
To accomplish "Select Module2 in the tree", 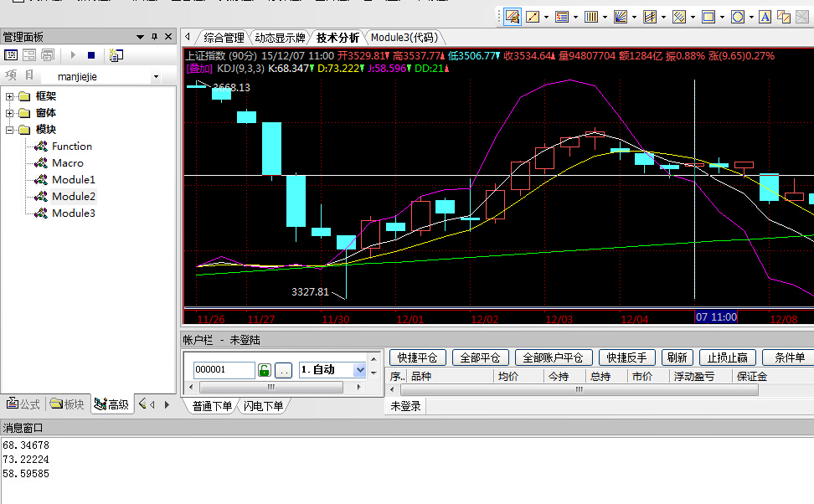I will [x=73, y=196].
